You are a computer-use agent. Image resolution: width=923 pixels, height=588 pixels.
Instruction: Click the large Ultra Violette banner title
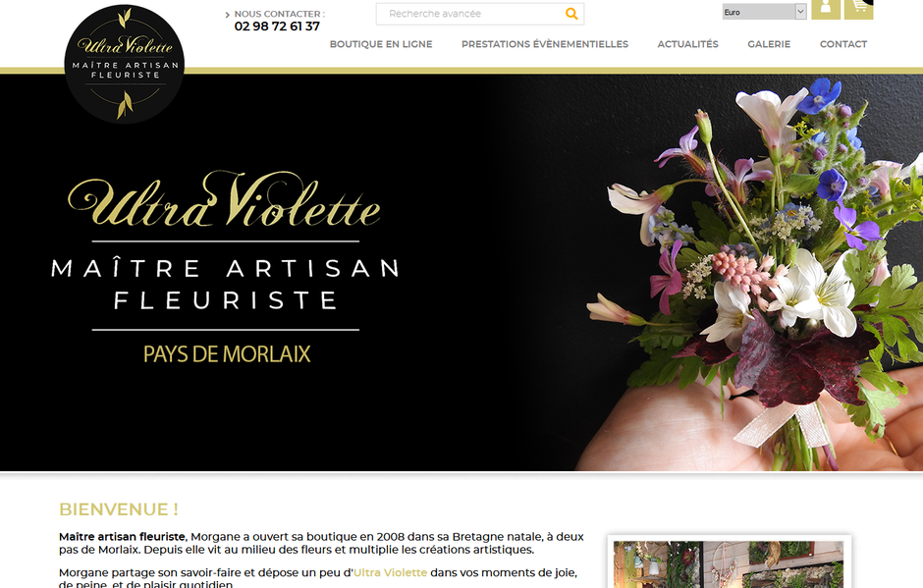[x=224, y=199]
